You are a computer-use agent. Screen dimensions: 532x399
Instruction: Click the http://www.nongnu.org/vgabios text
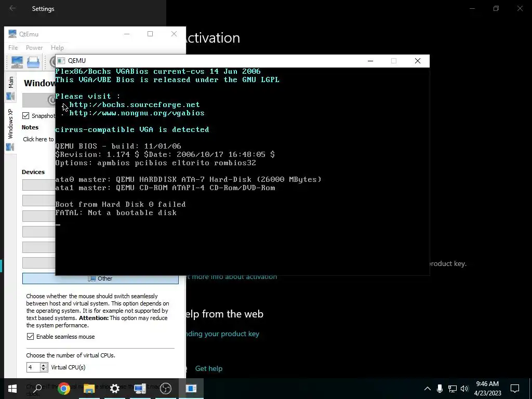click(137, 113)
